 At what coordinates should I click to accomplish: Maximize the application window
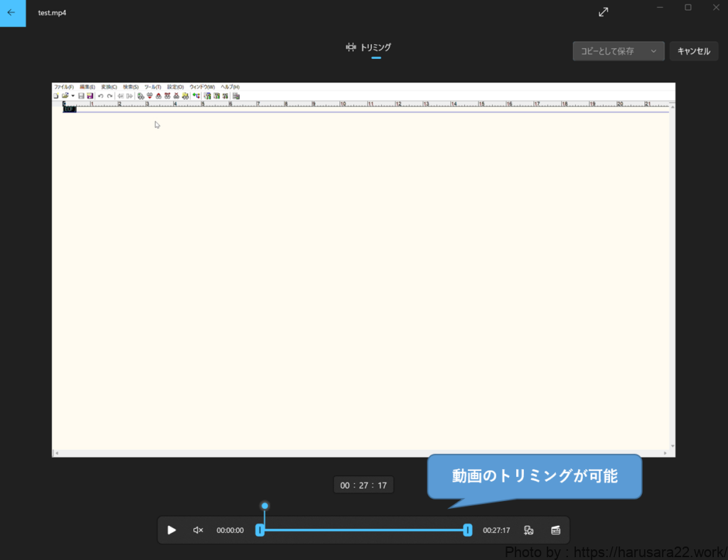(687, 8)
